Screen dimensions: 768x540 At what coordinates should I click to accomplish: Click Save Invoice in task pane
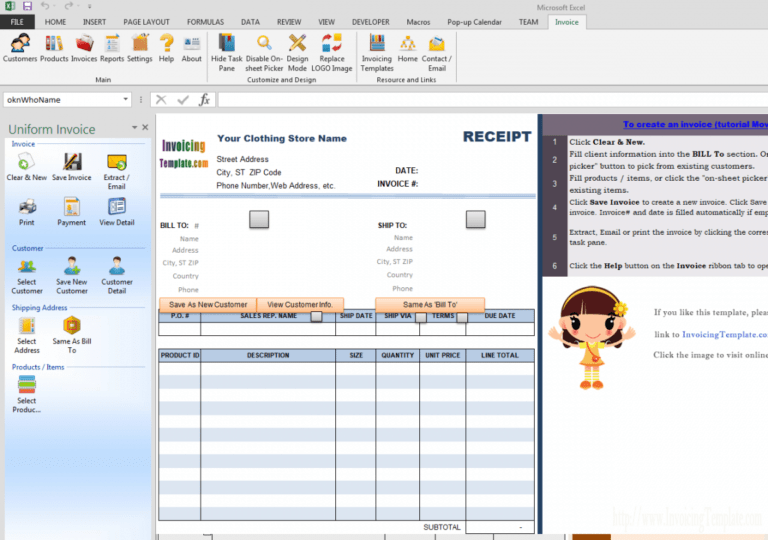(x=72, y=166)
